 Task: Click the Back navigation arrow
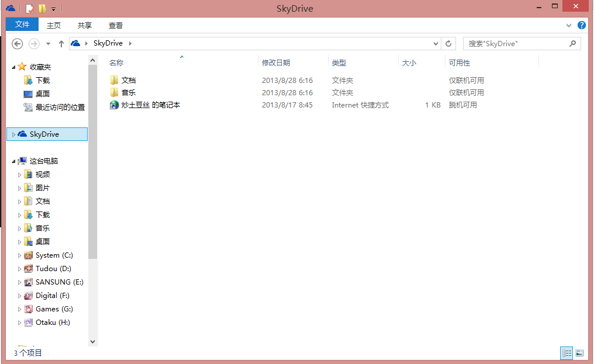pos(18,44)
